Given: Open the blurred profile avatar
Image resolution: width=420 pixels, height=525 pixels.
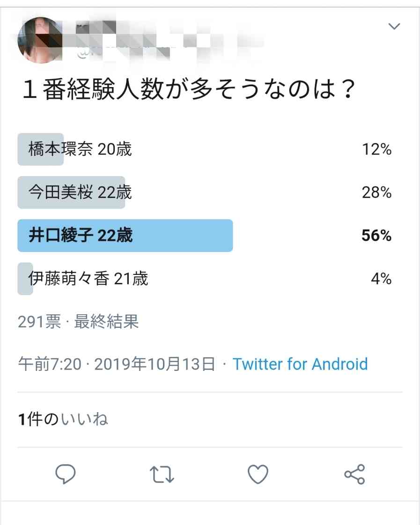Looking at the screenshot, I should coord(40,40).
